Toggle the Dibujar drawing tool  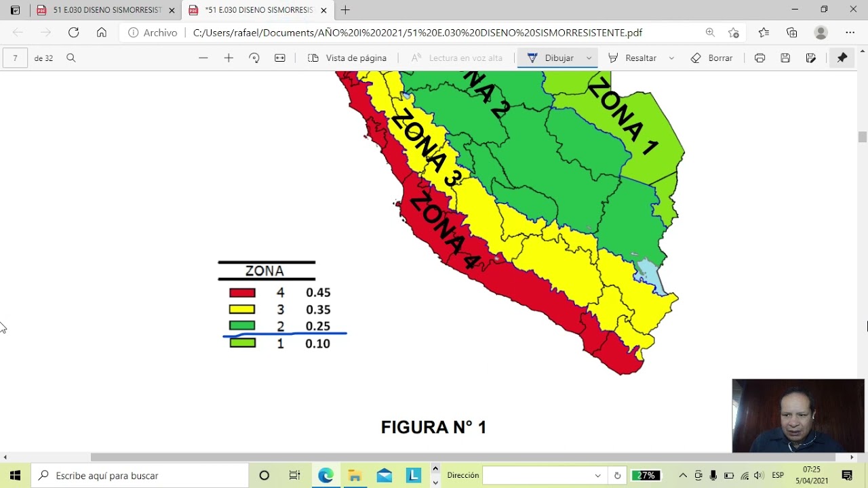coord(550,58)
